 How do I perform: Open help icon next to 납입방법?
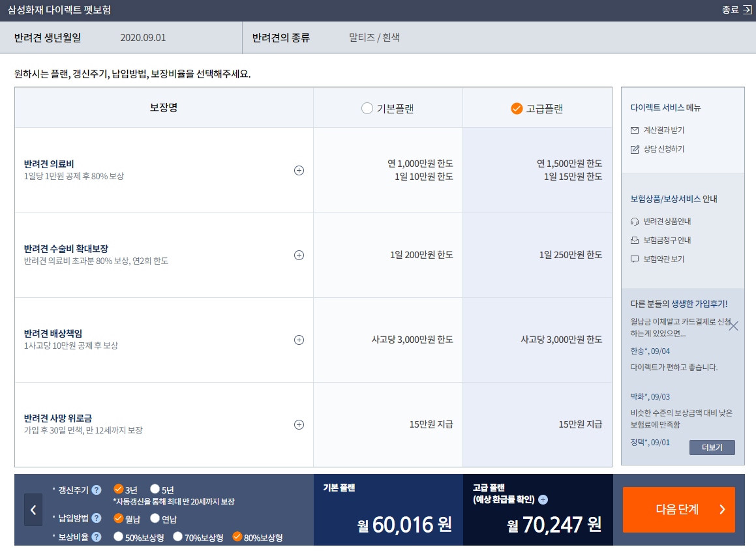tap(97, 518)
